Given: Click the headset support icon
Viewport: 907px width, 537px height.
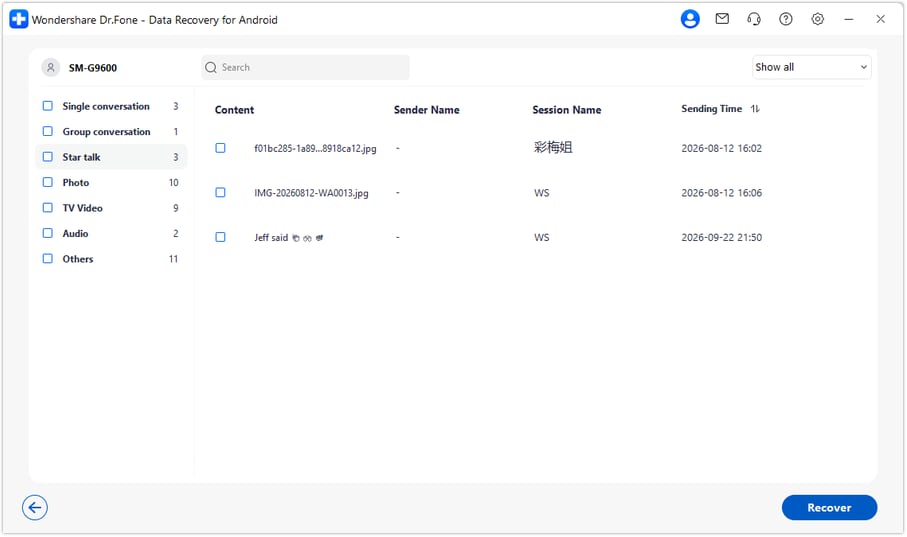Looking at the screenshot, I should pos(754,19).
